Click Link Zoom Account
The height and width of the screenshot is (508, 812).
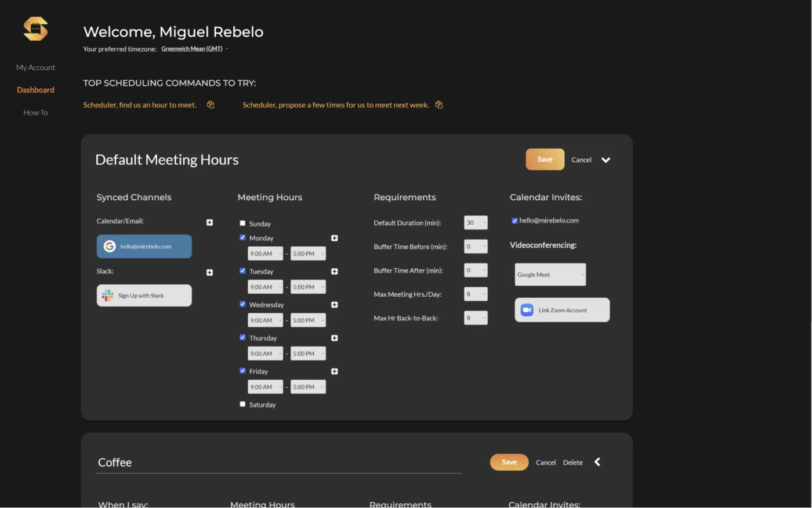[x=561, y=309]
